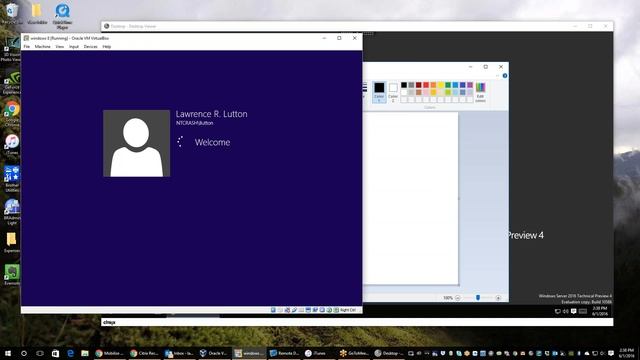Open the Google Chrome desktop shortcut

tap(12, 114)
